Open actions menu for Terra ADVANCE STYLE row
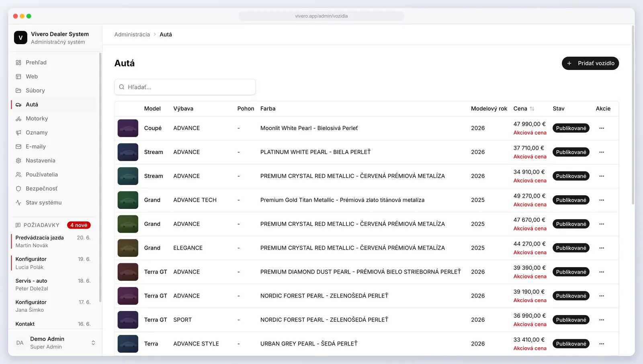This screenshot has height=364, width=643. pos(602,344)
